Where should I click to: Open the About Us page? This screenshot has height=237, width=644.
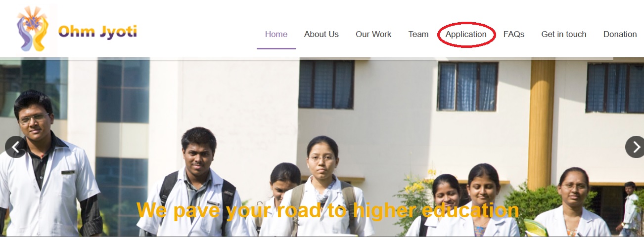point(322,35)
